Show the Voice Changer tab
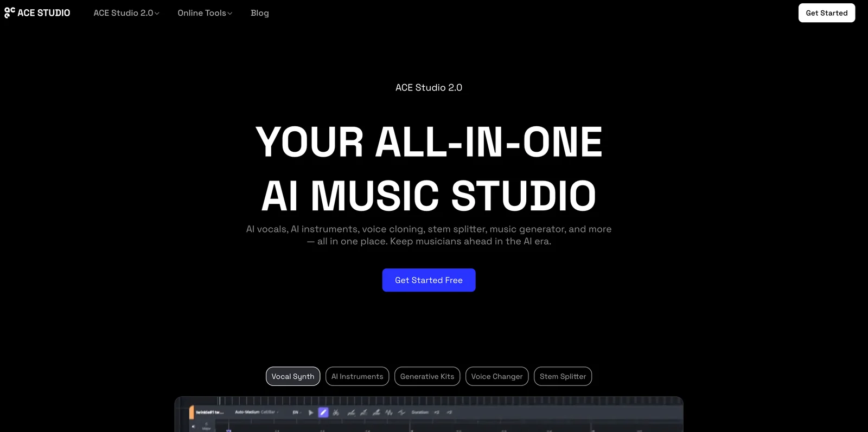This screenshot has width=868, height=432. [497, 376]
